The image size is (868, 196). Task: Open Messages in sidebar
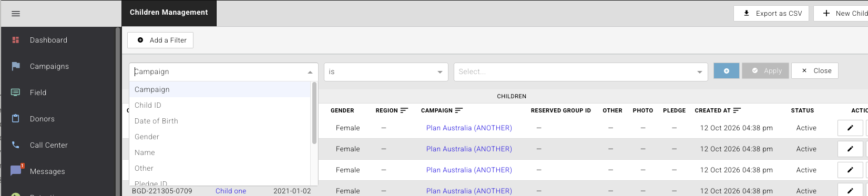(47, 171)
